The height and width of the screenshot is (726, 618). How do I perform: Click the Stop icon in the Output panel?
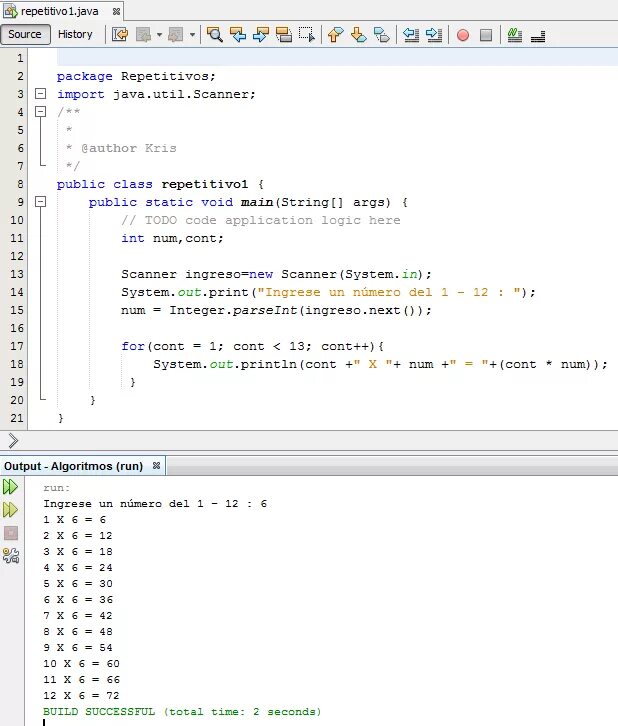tap(11, 533)
